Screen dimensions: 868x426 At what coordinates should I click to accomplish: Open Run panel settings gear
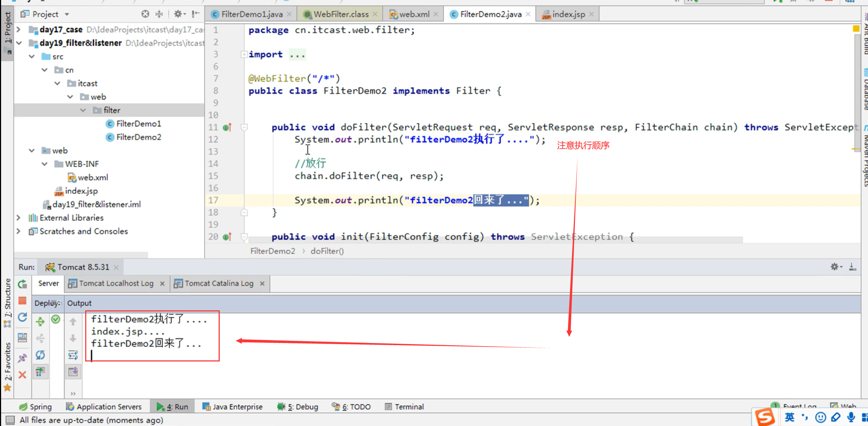tap(835, 267)
